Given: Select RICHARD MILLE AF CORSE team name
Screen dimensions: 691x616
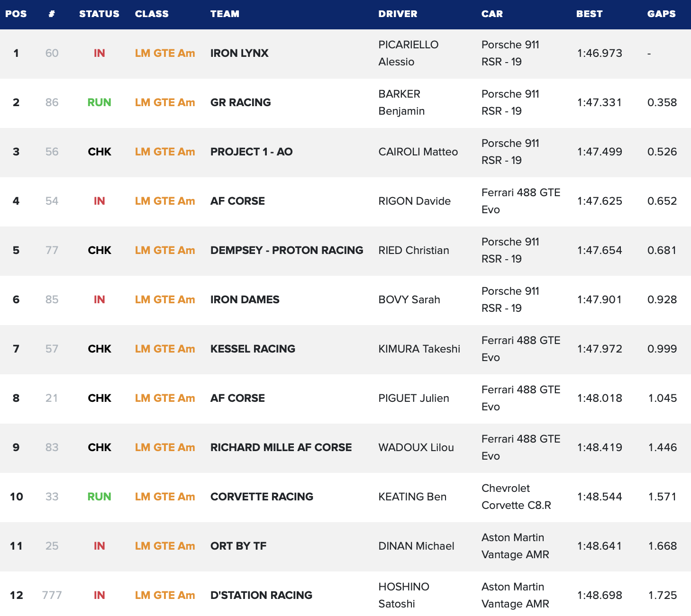Looking at the screenshot, I should (x=281, y=447).
